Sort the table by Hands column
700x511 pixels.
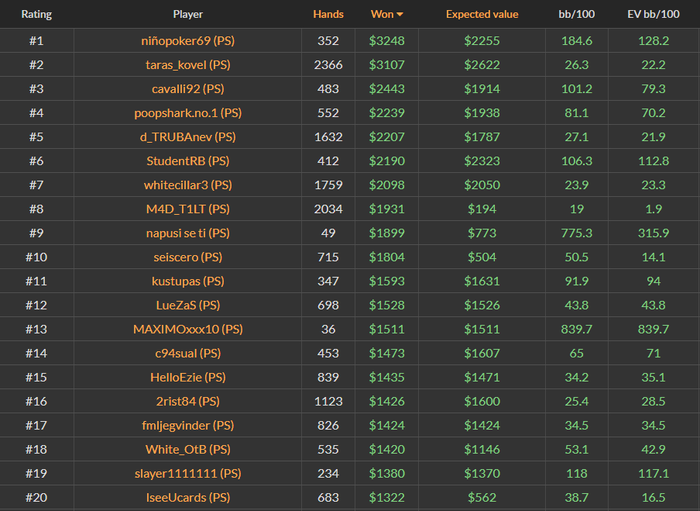pyautogui.click(x=327, y=15)
